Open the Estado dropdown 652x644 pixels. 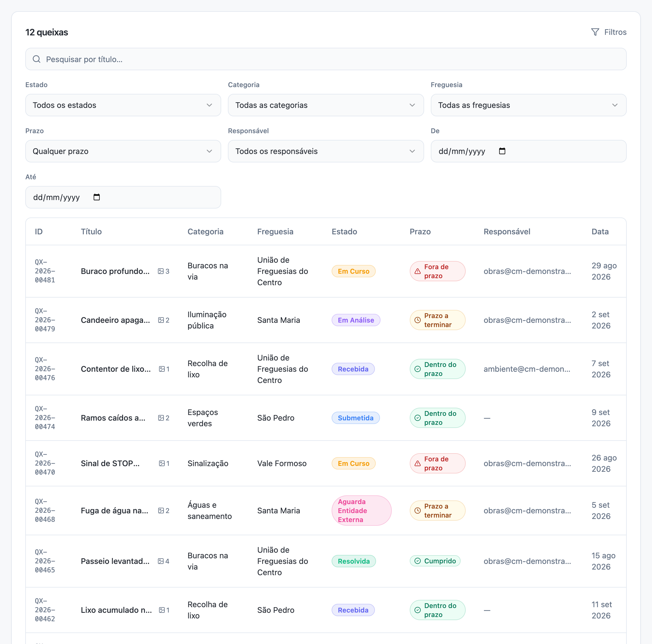click(123, 105)
